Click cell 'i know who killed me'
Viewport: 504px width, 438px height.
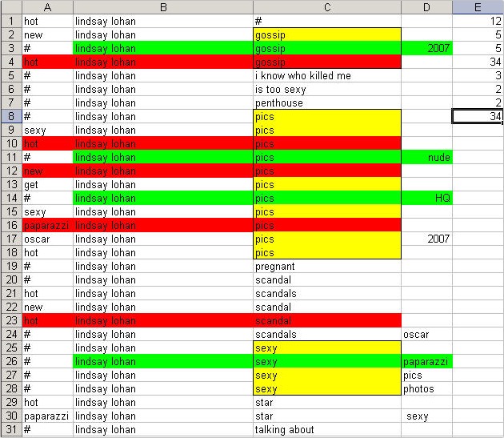pos(327,75)
